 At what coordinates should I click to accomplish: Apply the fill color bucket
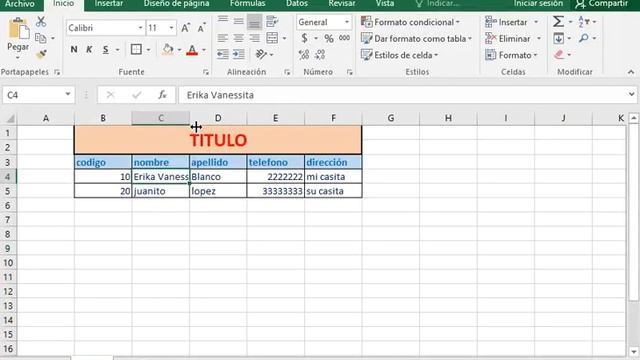[167, 49]
